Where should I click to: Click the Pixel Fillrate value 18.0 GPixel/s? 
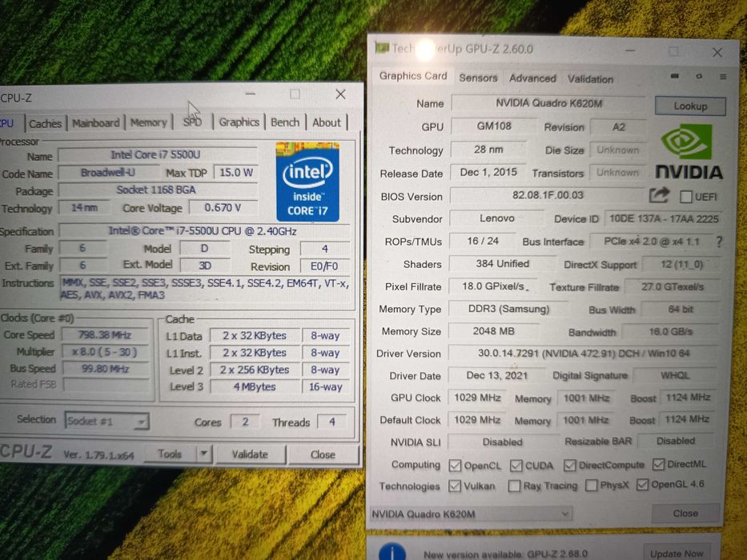[x=493, y=286]
